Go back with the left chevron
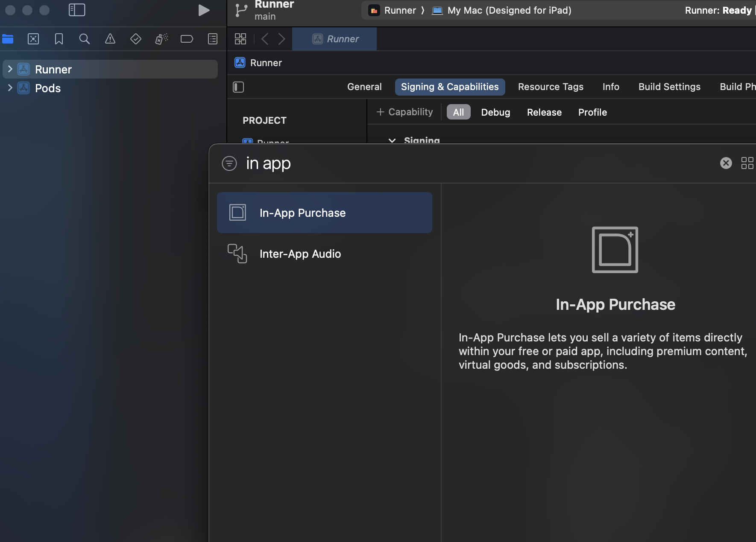 coord(265,39)
